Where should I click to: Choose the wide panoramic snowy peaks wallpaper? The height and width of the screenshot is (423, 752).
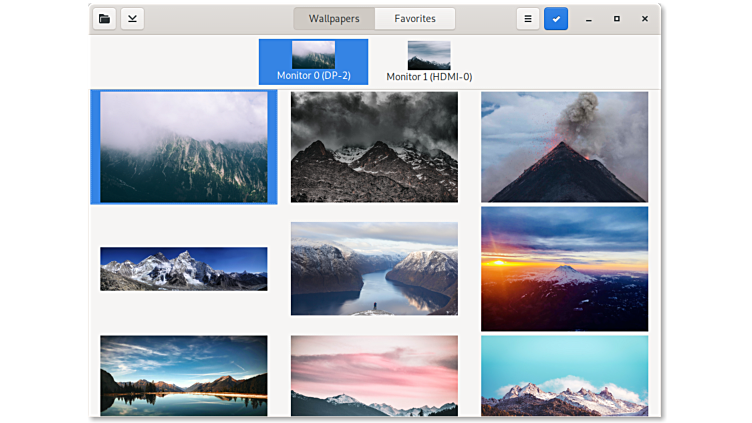coord(184,269)
